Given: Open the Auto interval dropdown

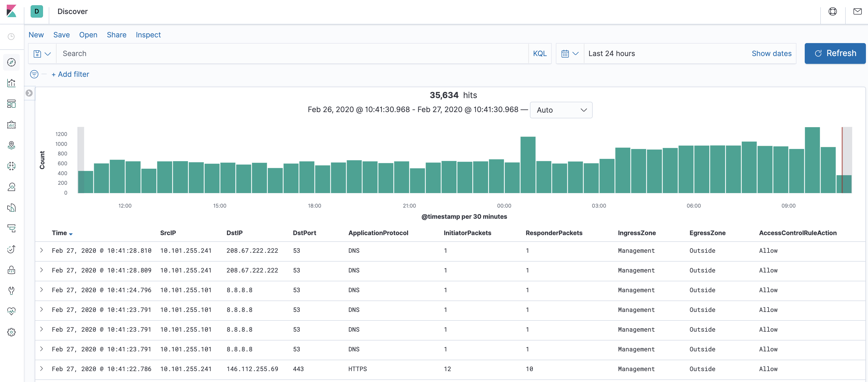Looking at the screenshot, I should pos(561,110).
